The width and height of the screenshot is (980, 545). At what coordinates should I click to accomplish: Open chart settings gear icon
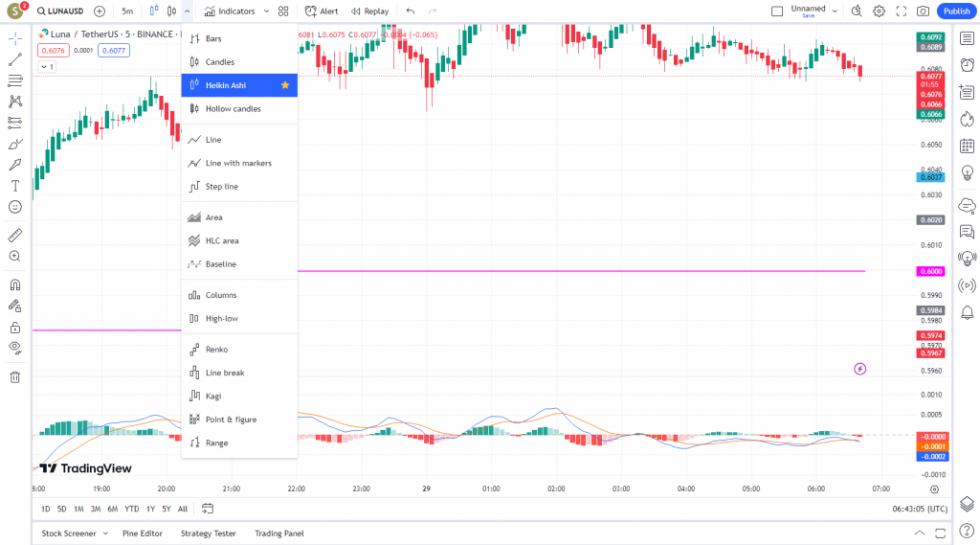879,11
